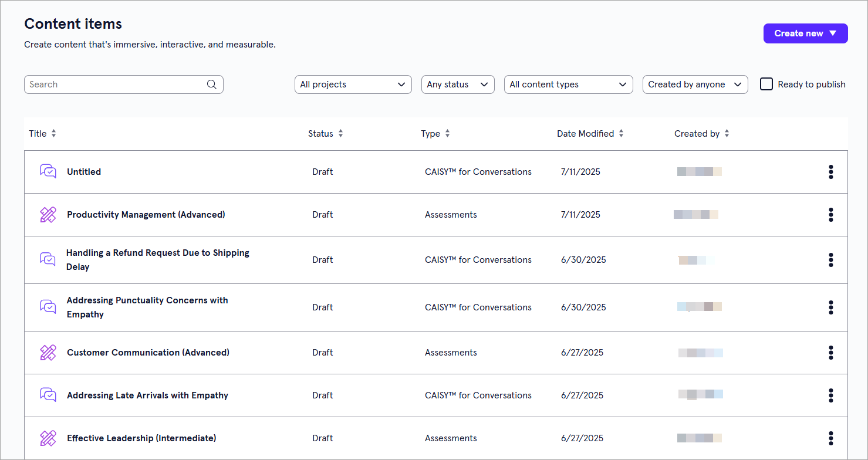Click the assessment icon for Effective Leadership
This screenshot has width=868, height=460.
pyautogui.click(x=48, y=438)
